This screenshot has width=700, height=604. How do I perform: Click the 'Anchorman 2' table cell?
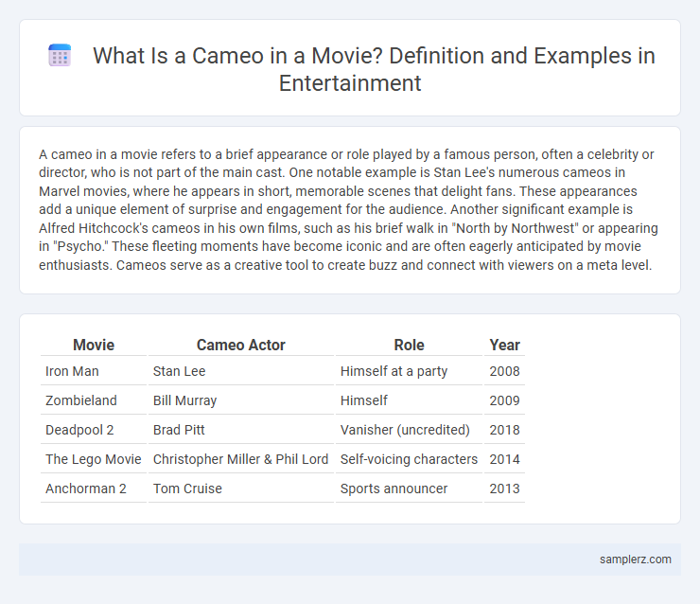[94, 489]
